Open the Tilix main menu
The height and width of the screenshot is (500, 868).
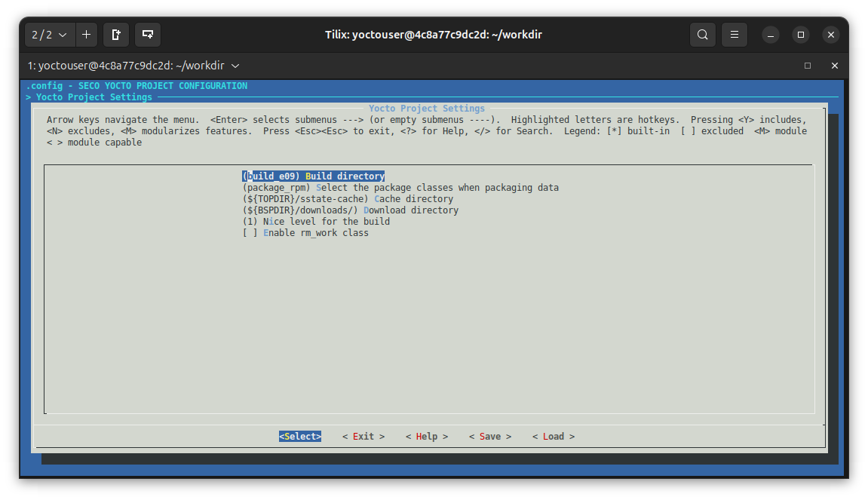click(734, 35)
